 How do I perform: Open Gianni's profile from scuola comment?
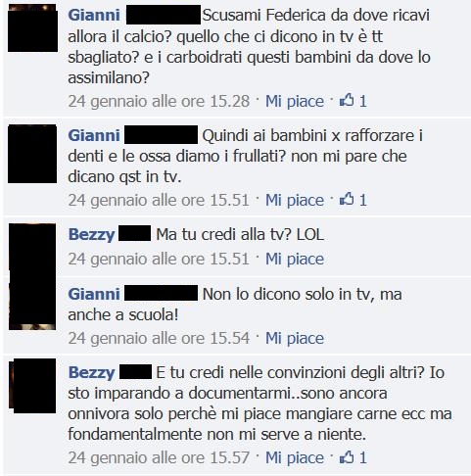coord(94,294)
